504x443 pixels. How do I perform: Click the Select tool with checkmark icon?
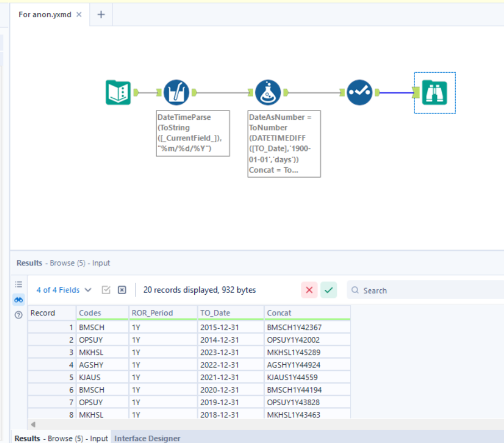(x=360, y=93)
